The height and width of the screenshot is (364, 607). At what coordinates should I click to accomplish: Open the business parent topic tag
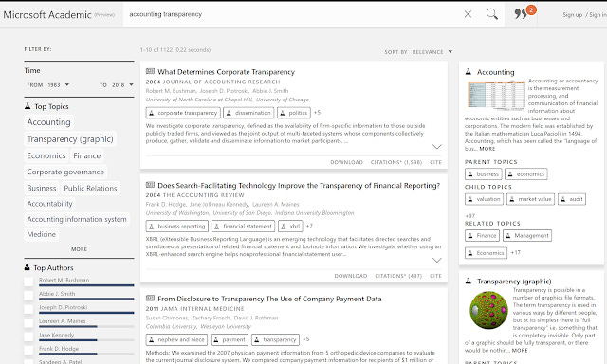(x=483, y=174)
